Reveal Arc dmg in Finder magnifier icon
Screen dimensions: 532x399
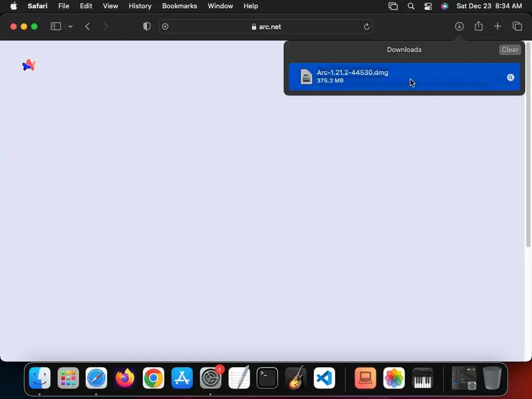pyautogui.click(x=510, y=77)
